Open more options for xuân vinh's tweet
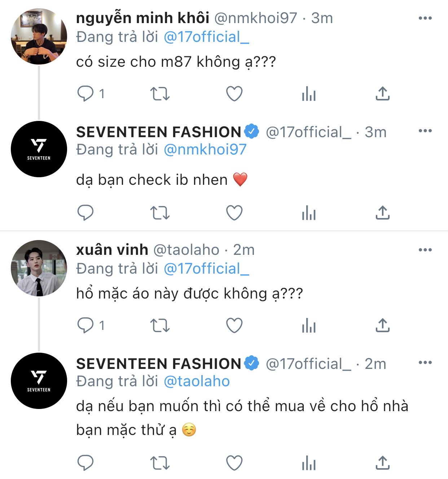448x479 pixels. point(425,250)
